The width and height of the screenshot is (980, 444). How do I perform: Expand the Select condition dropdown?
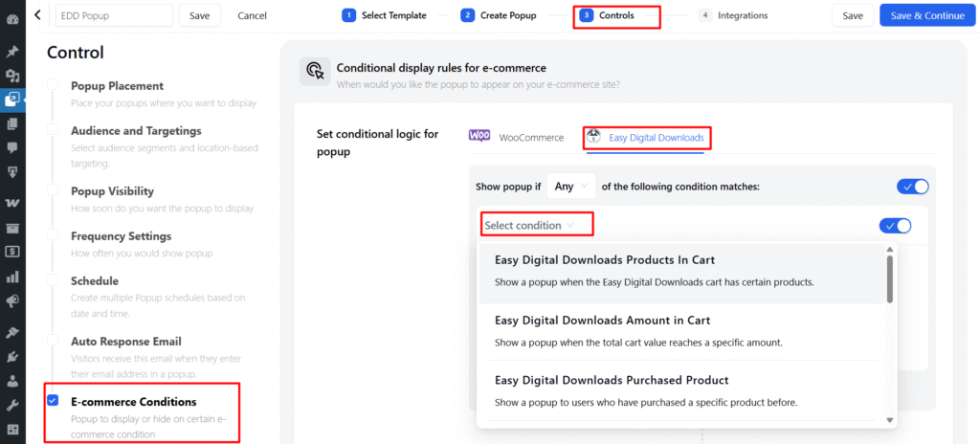(529, 225)
